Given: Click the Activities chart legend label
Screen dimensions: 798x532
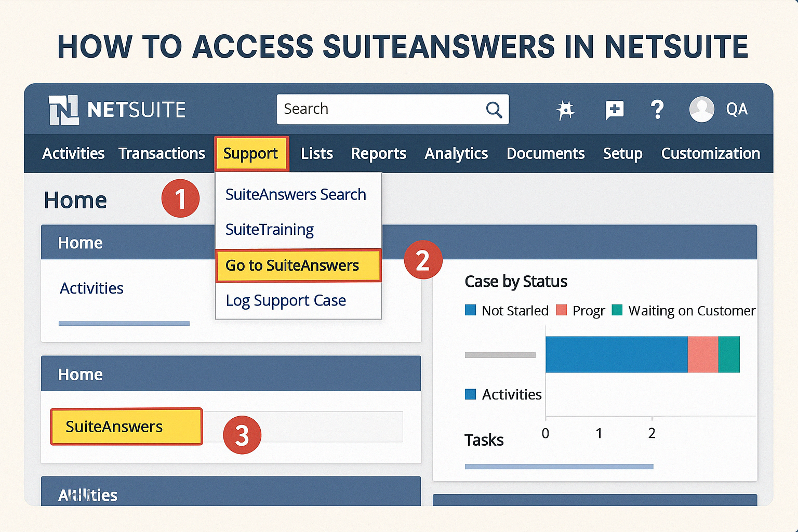Looking at the screenshot, I should (512, 395).
